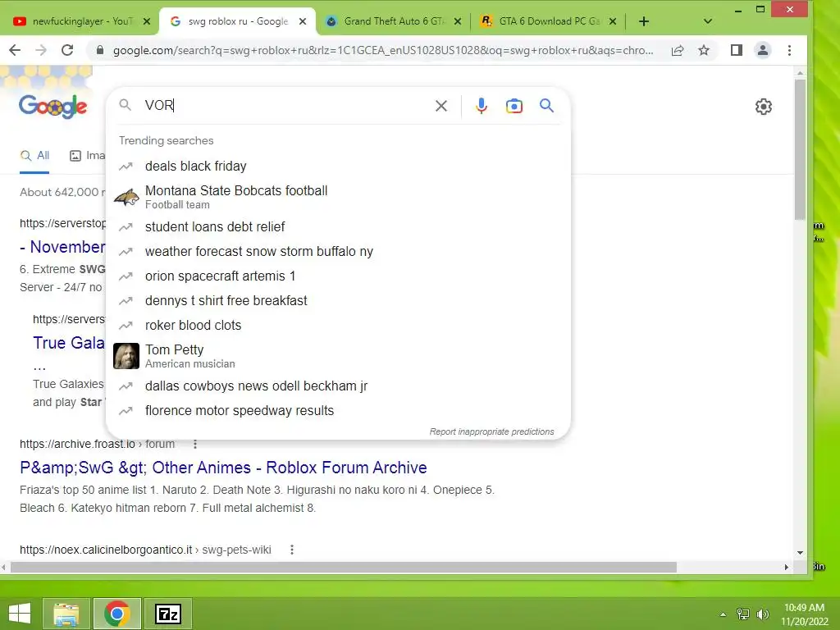Show hidden system tray icons
The width and height of the screenshot is (840, 630).
pyautogui.click(x=724, y=614)
